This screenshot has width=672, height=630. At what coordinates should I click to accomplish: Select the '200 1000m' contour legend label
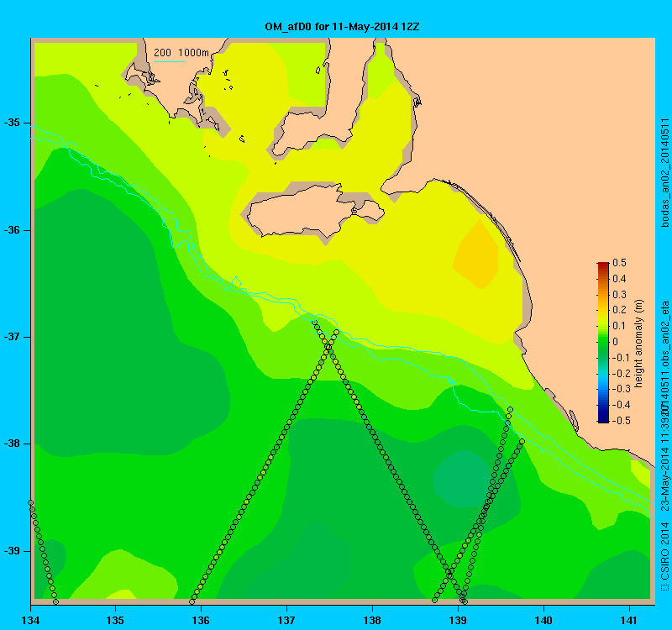click(181, 52)
